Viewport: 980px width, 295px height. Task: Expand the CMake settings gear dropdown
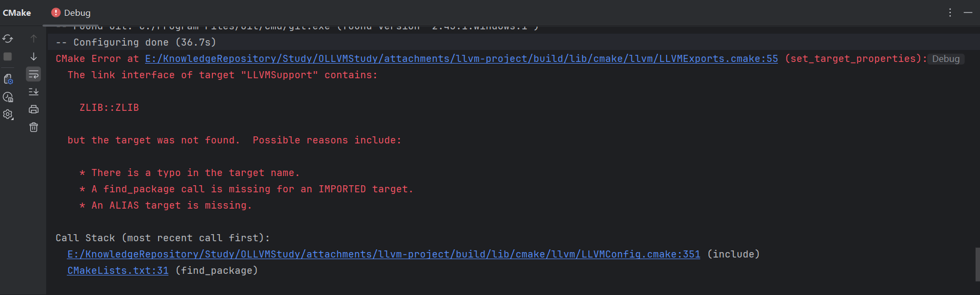coord(8,115)
